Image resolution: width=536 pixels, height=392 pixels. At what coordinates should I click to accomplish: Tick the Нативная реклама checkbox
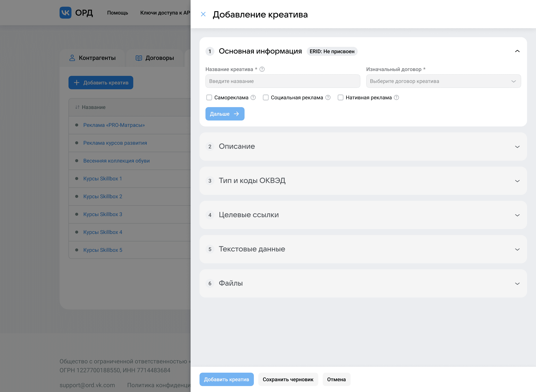[x=340, y=97]
